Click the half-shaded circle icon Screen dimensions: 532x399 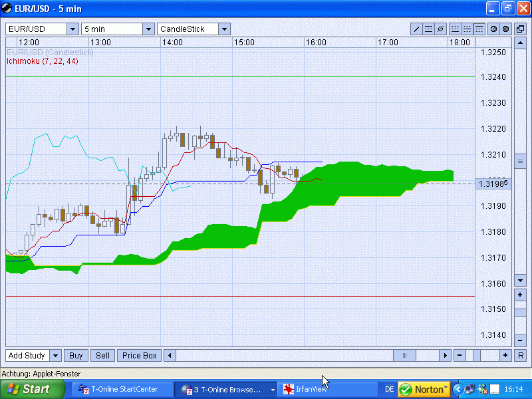493,29
